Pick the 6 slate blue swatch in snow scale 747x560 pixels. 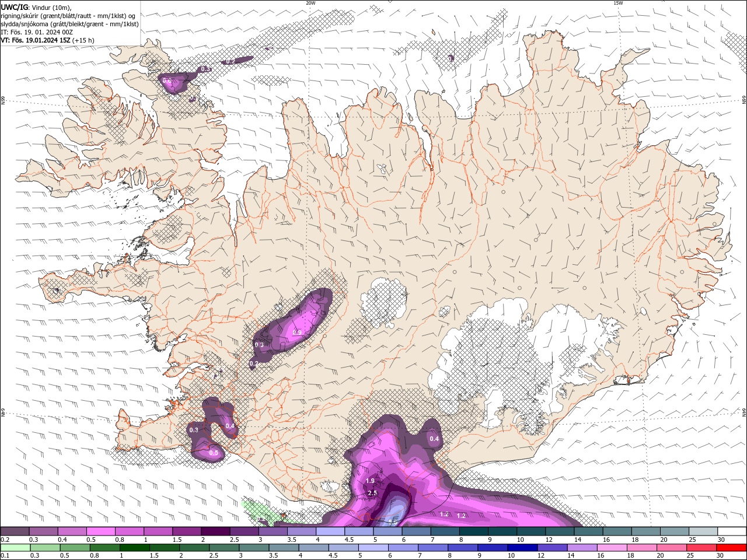(x=417, y=531)
